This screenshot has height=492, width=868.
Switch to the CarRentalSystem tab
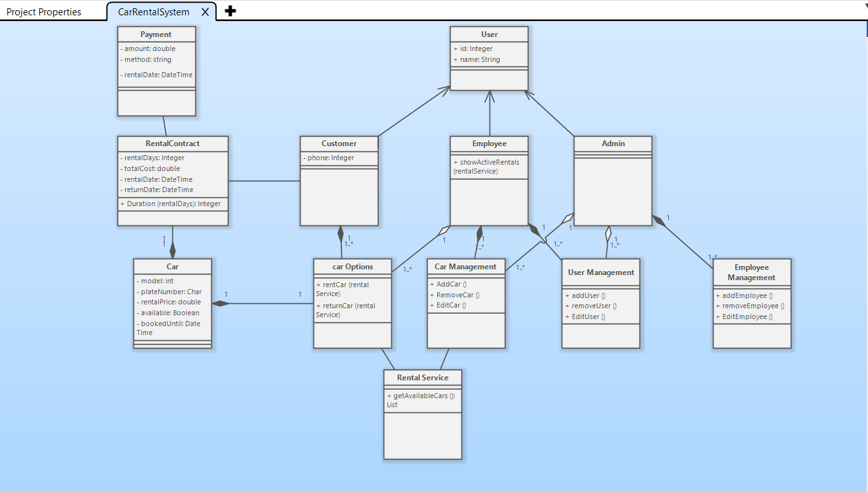click(154, 11)
